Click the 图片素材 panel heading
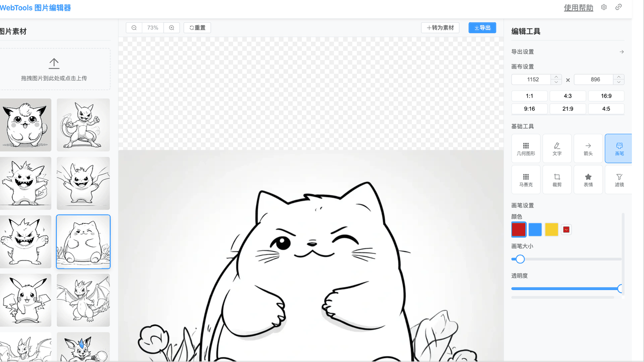This screenshot has height=362, width=644. 13,31
